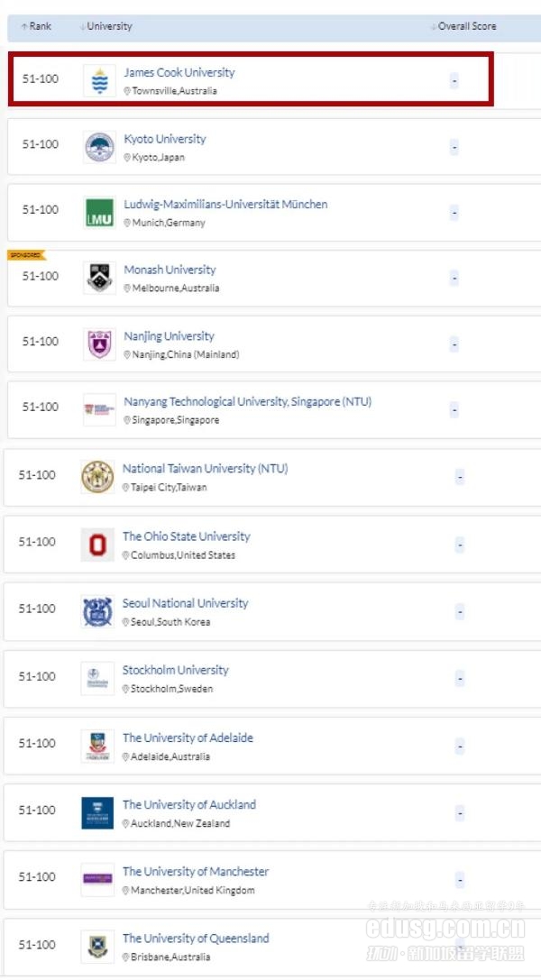541x980 pixels.
Task: Click the Kyoto University crest logo
Action: point(99,147)
